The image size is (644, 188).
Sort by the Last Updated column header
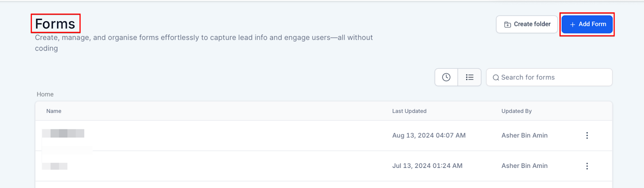coord(409,111)
